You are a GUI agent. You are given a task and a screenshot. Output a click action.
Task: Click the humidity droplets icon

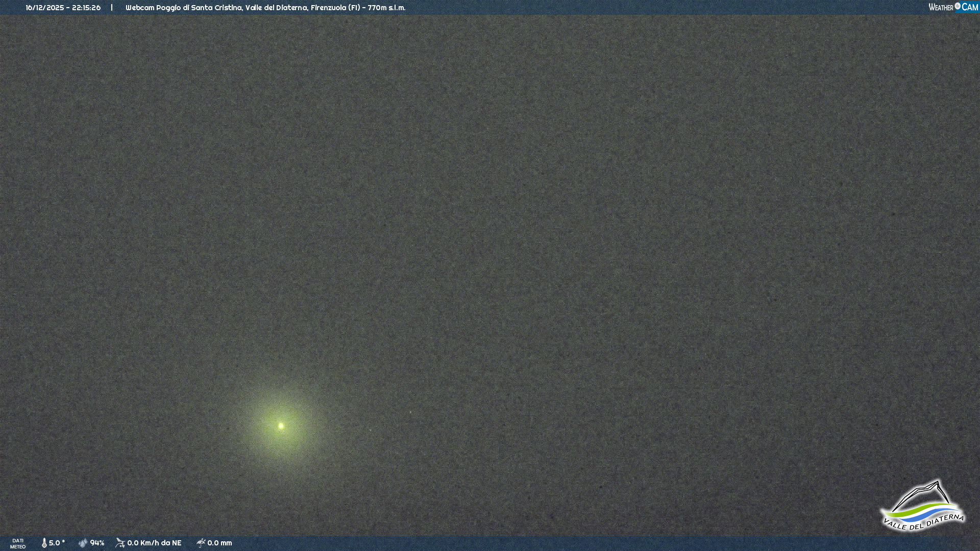[83, 543]
